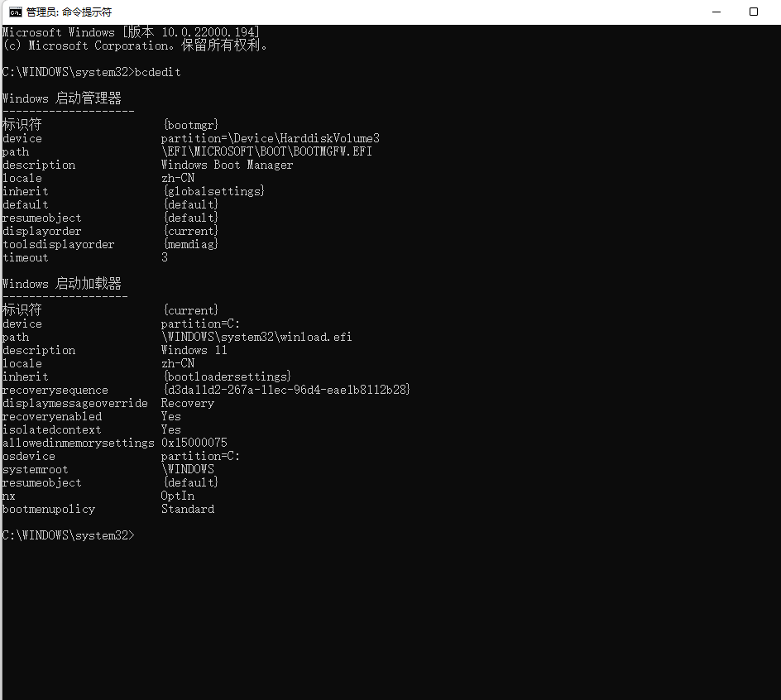The image size is (781, 700).
Task: Click the Windows 11 description value
Action: (x=194, y=350)
